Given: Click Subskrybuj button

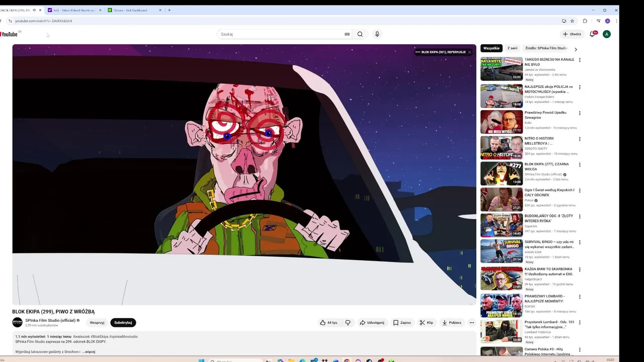Looking at the screenshot, I should 123,323.
